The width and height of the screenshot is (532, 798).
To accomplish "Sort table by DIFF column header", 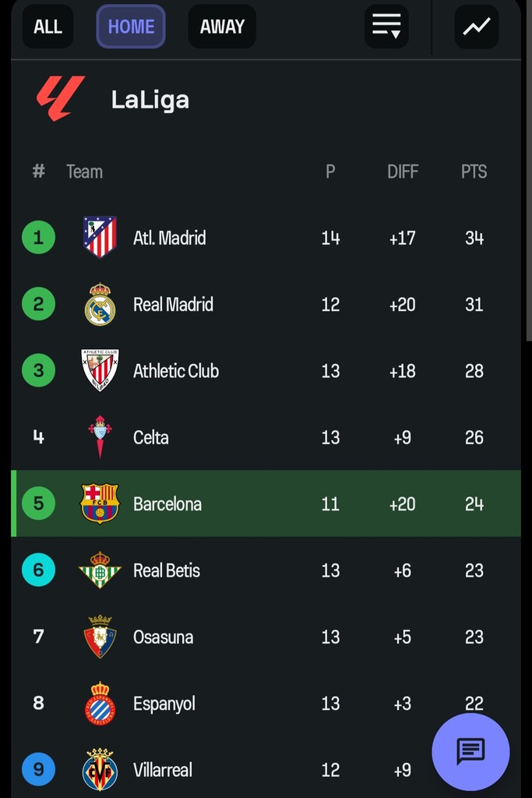I will [x=403, y=171].
